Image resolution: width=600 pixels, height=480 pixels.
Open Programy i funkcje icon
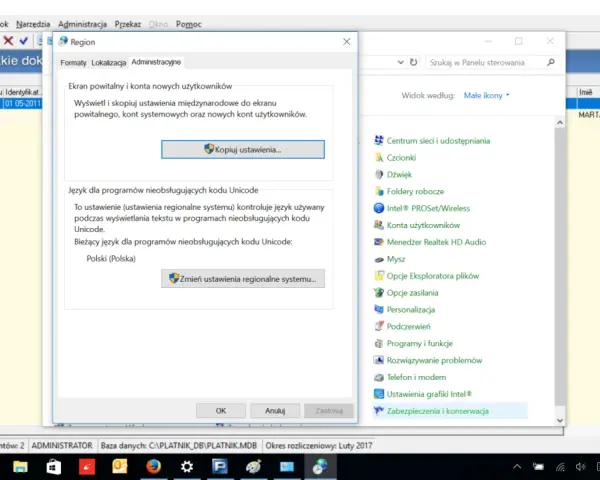tap(378, 343)
